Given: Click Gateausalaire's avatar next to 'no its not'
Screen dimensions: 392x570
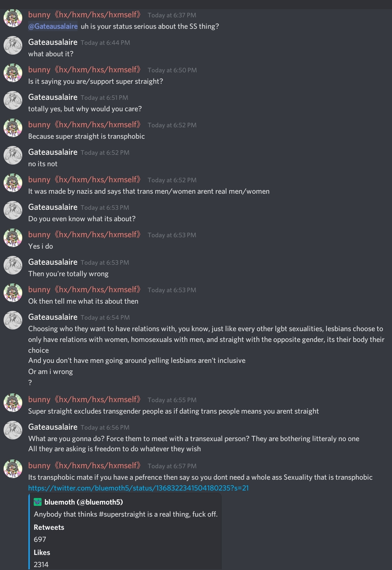Looking at the screenshot, I should click(13, 155).
